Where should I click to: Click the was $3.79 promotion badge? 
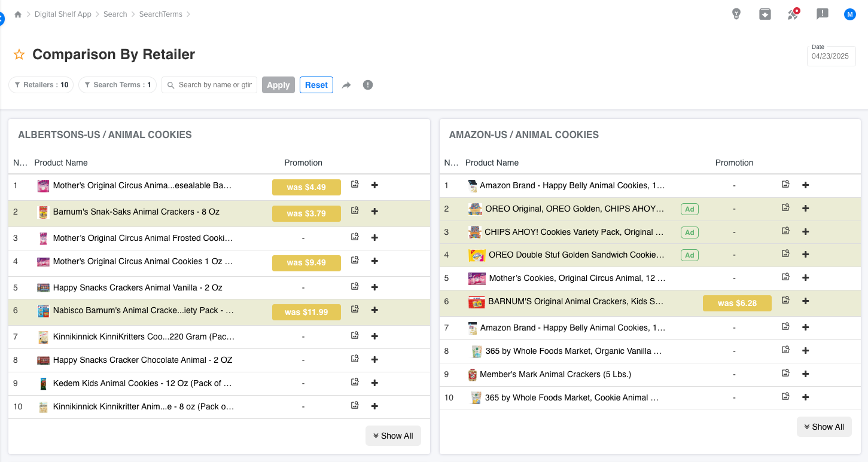306,213
